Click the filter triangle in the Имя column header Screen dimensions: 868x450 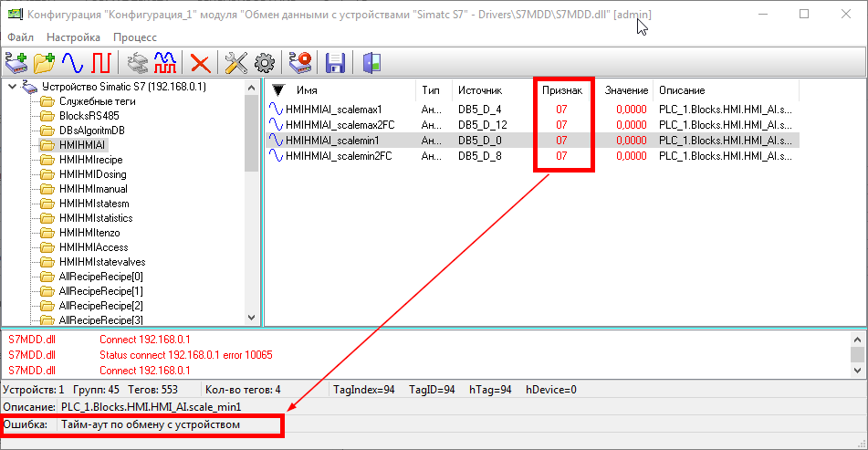278,90
